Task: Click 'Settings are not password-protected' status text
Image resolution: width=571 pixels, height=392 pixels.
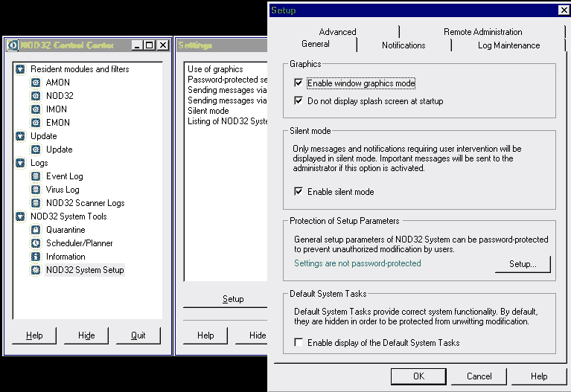Action: click(357, 263)
